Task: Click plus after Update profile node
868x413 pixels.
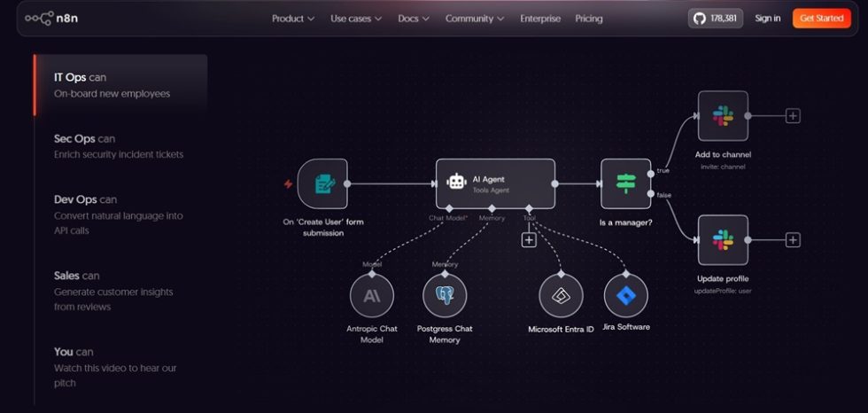Action: point(793,239)
